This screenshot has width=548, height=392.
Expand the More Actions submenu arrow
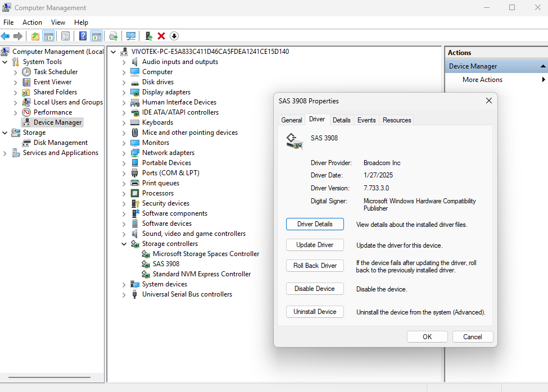(544, 80)
